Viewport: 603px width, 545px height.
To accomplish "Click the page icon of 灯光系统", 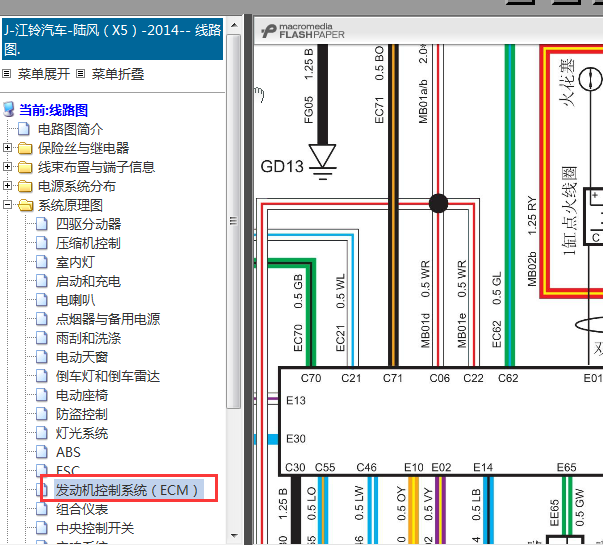I will [x=42, y=433].
